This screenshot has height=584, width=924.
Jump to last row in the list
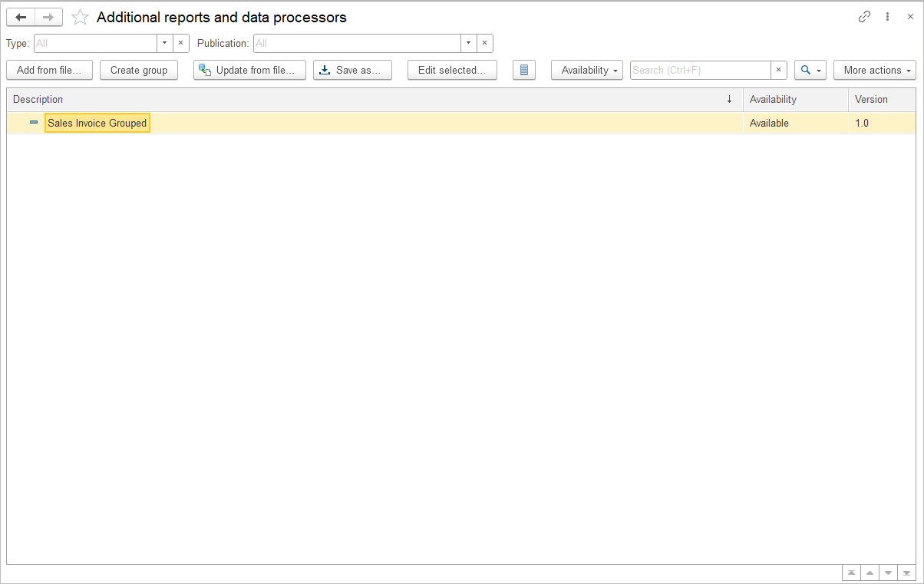[x=906, y=572]
